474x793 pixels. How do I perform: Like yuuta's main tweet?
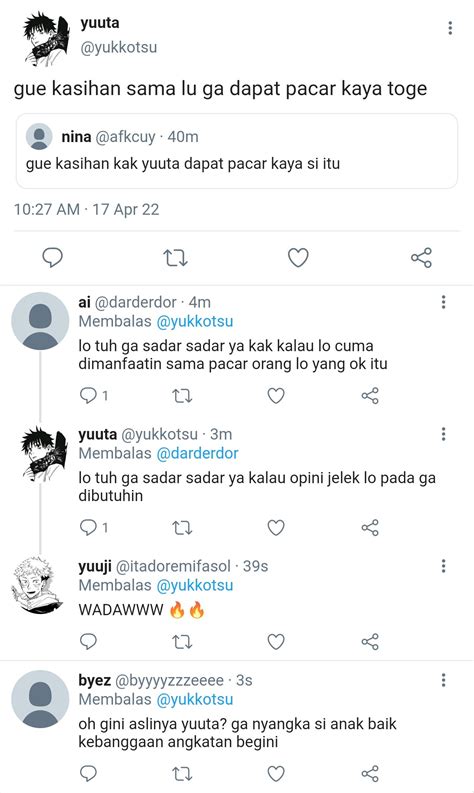coord(298,258)
